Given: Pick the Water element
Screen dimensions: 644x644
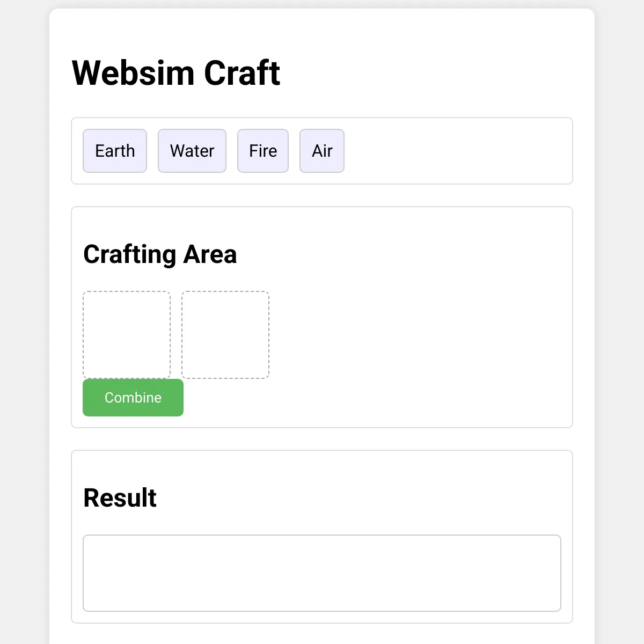Looking at the screenshot, I should coord(192,151).
